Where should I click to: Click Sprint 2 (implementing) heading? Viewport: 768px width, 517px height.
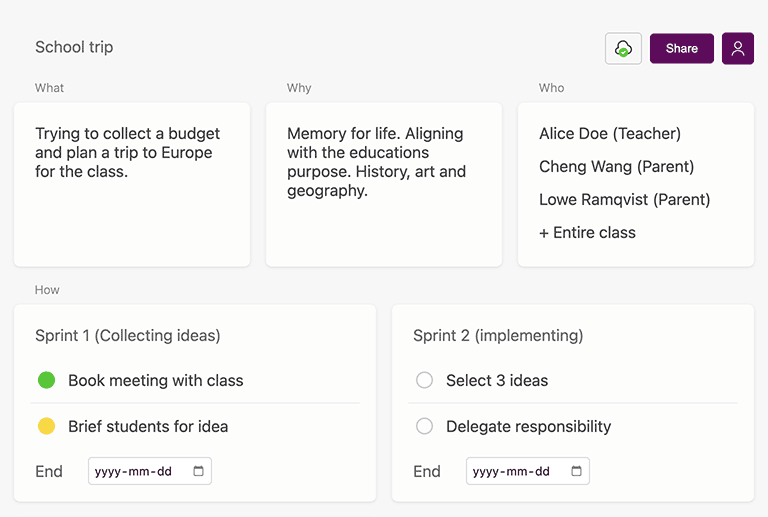498,336
